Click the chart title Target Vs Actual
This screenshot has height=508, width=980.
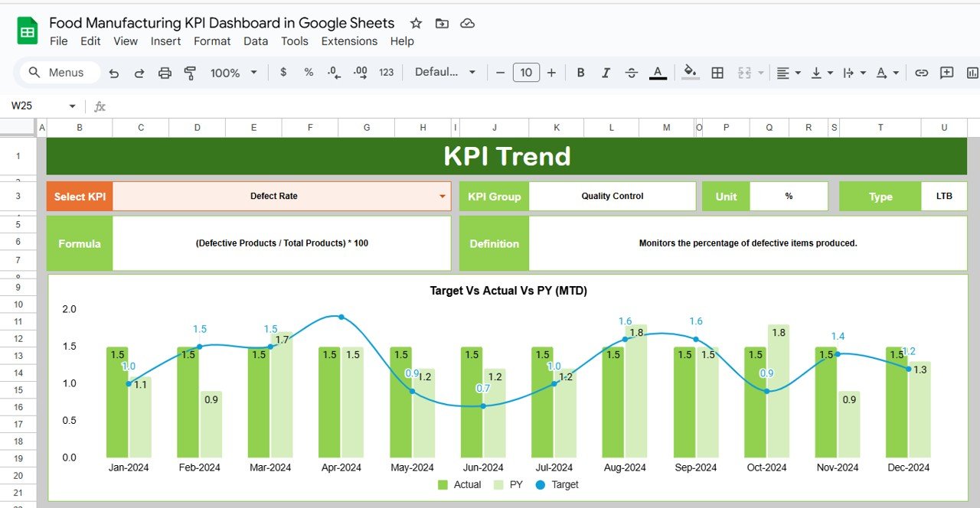click(508, 291)
